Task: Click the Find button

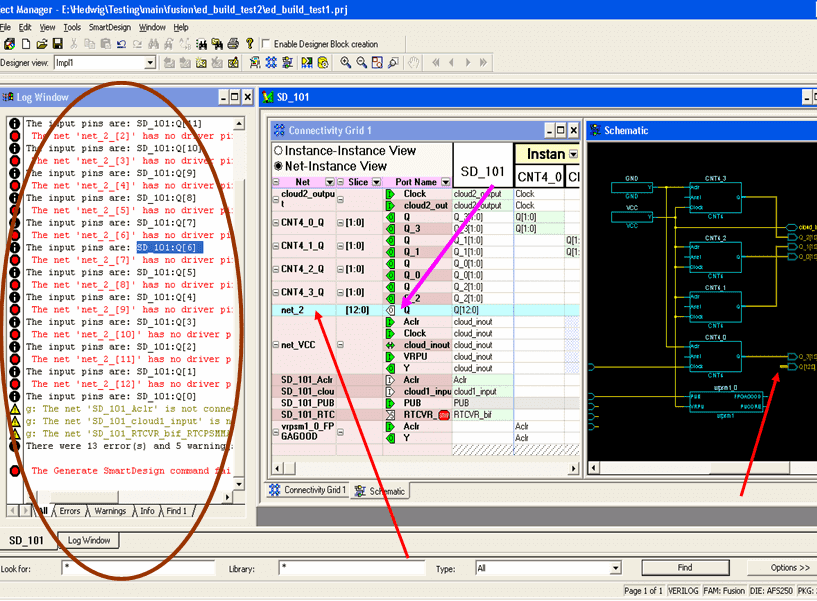Action: click(x=685, y=568)
